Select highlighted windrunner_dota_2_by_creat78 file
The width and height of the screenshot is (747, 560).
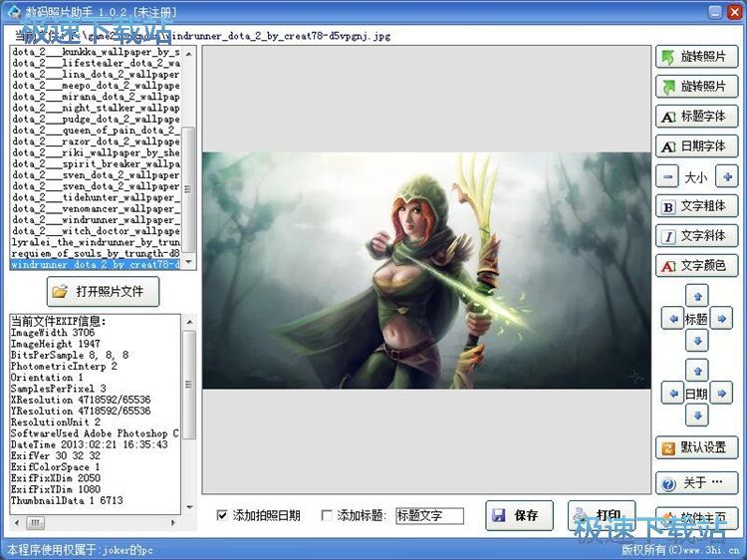96,264
